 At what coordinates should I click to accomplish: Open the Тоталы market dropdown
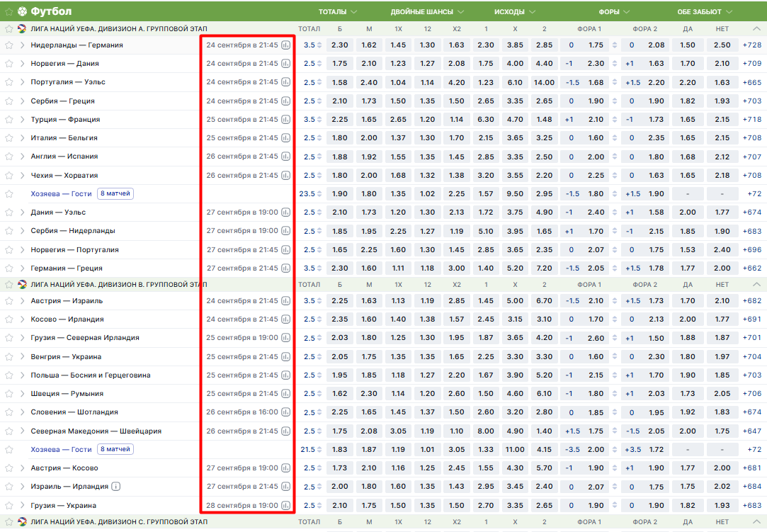[x=338, y=12]
